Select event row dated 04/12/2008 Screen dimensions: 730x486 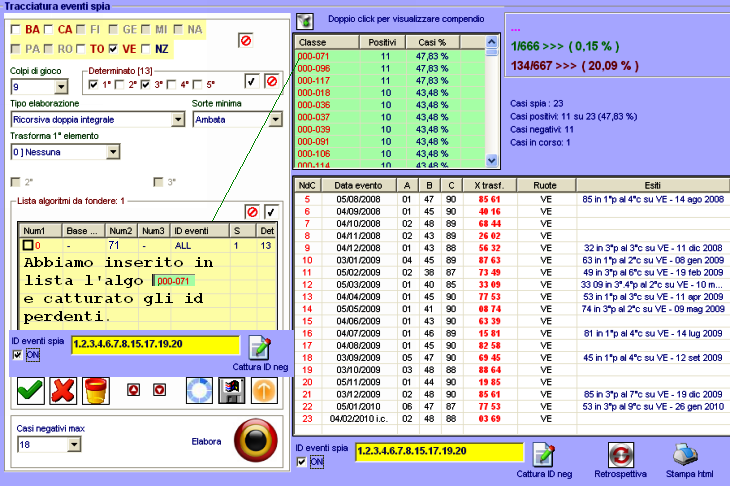click(x=512, y=248)
